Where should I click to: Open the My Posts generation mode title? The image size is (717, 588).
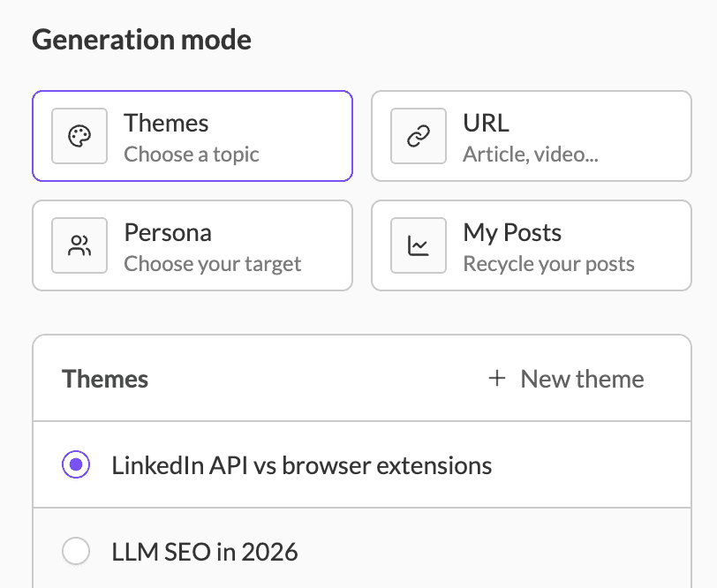[x=512, y=233]
